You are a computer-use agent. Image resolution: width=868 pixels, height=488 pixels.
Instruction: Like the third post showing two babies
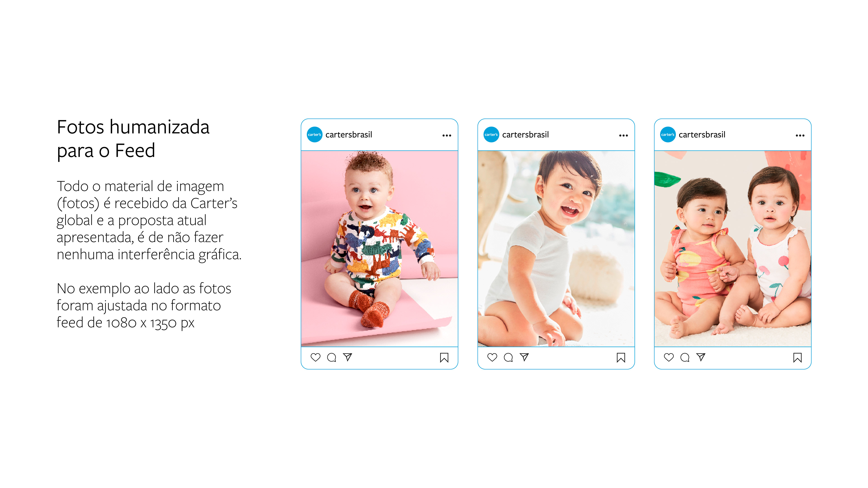[669, 357]
